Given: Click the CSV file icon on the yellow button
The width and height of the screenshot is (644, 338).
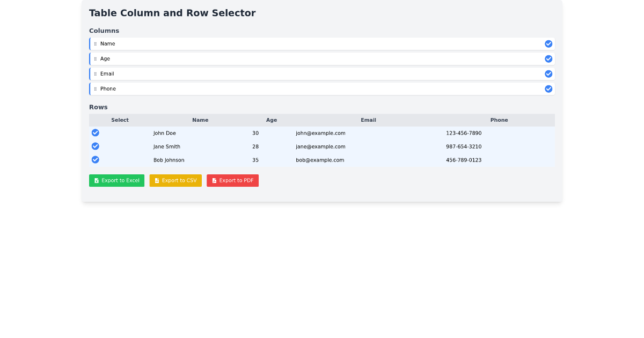Looking at the screenshot, I should coord(156,180).
